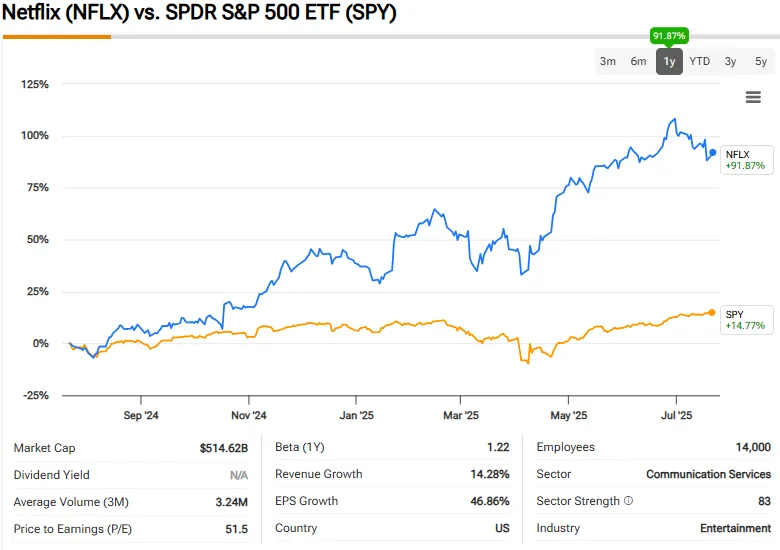This screenshot has height=550, width=780.
Task: Click the Communication Services sector value
Action: [x=708, y=474]
